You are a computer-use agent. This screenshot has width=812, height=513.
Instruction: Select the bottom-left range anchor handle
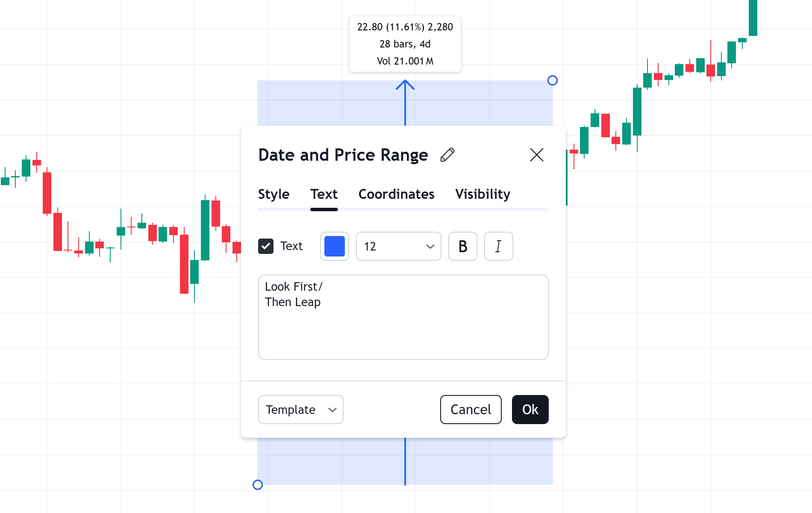[258, 485]
